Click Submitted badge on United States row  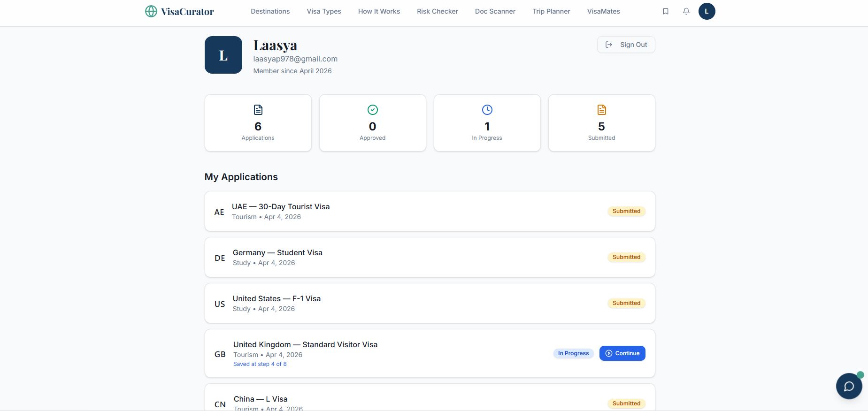626,303
